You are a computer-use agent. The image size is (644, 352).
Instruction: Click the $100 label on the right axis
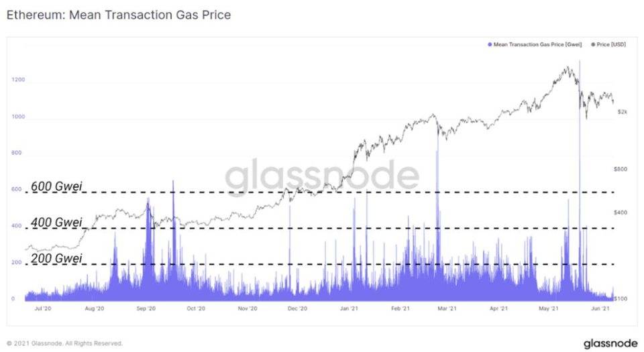[x=621, y=297]
